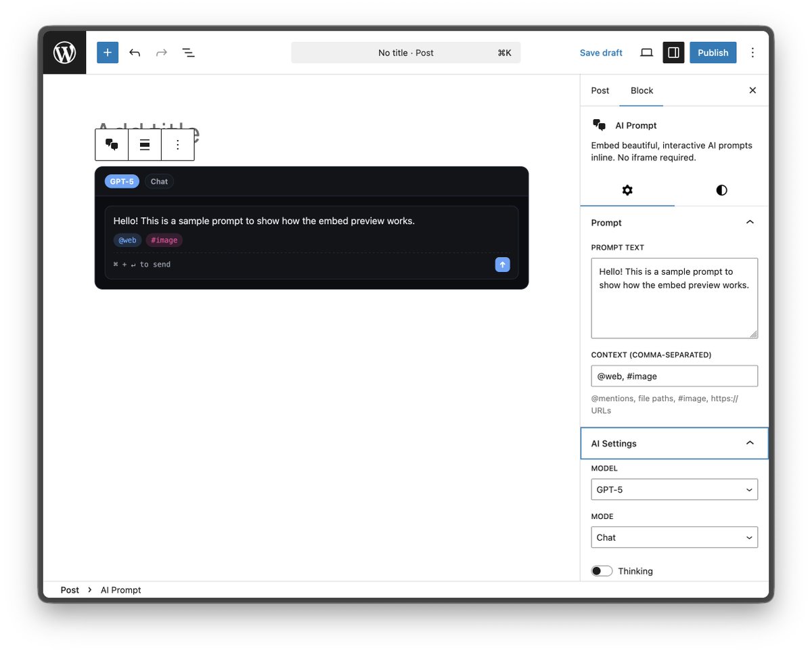Screen dimensions: 812x653
Task: Click the blue send arrow in the prompt preview
Action: click(502, 265)
